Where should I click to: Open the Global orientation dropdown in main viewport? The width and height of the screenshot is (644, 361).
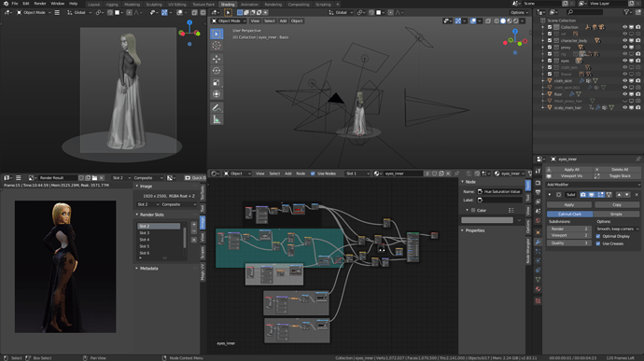340,13
